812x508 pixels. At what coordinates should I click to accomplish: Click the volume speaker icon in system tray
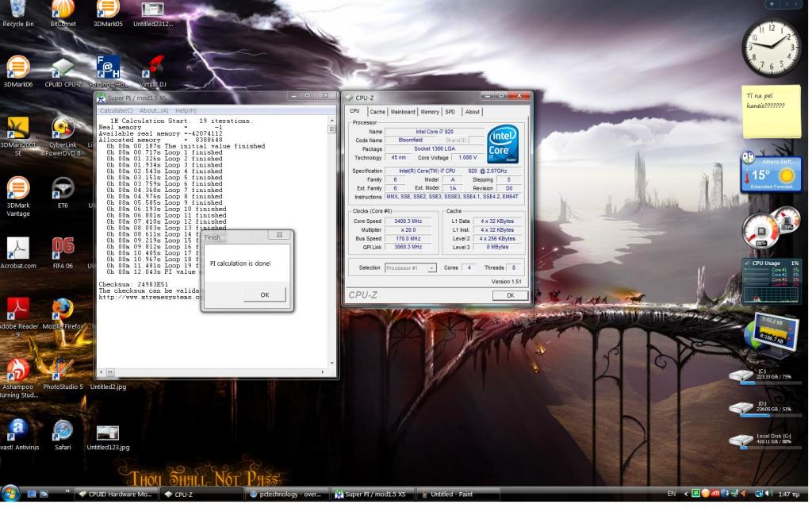pos(768,494)
